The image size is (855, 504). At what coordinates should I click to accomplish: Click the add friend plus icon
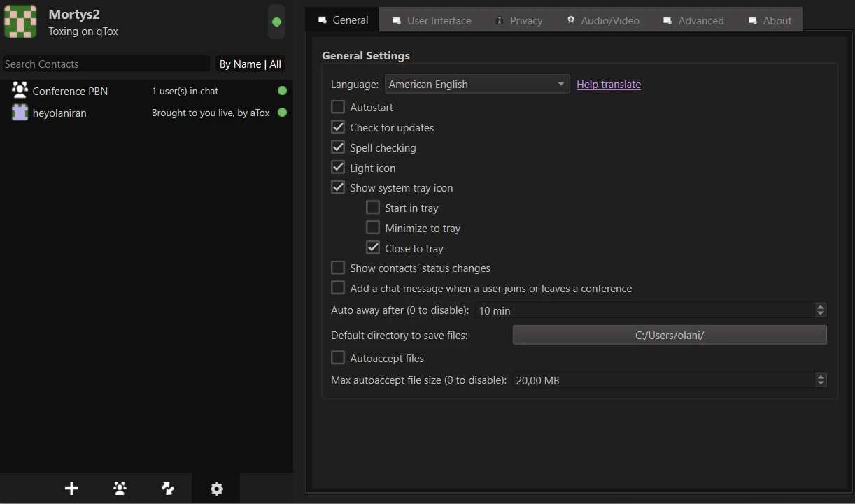pos(71,489)
